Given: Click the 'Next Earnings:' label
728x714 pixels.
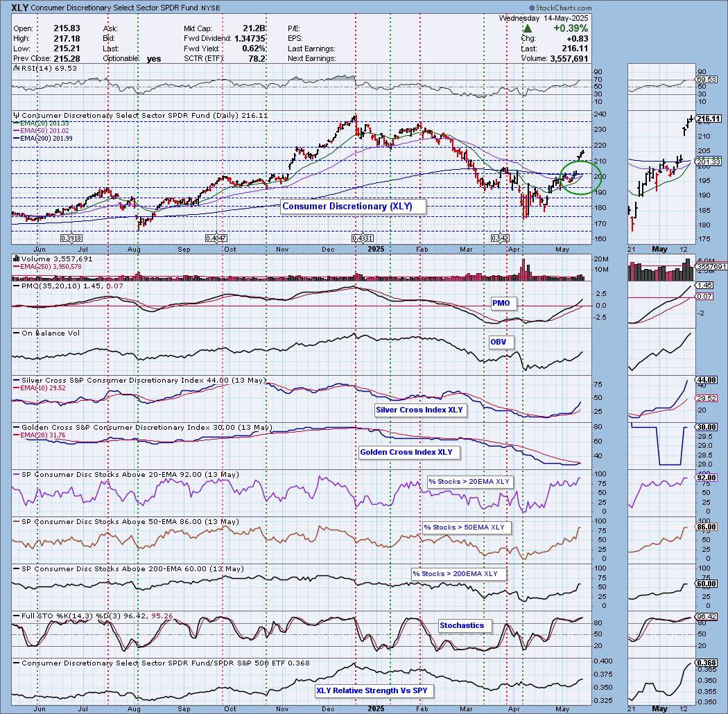Looking at the screenshot, I should click(311, 59).
